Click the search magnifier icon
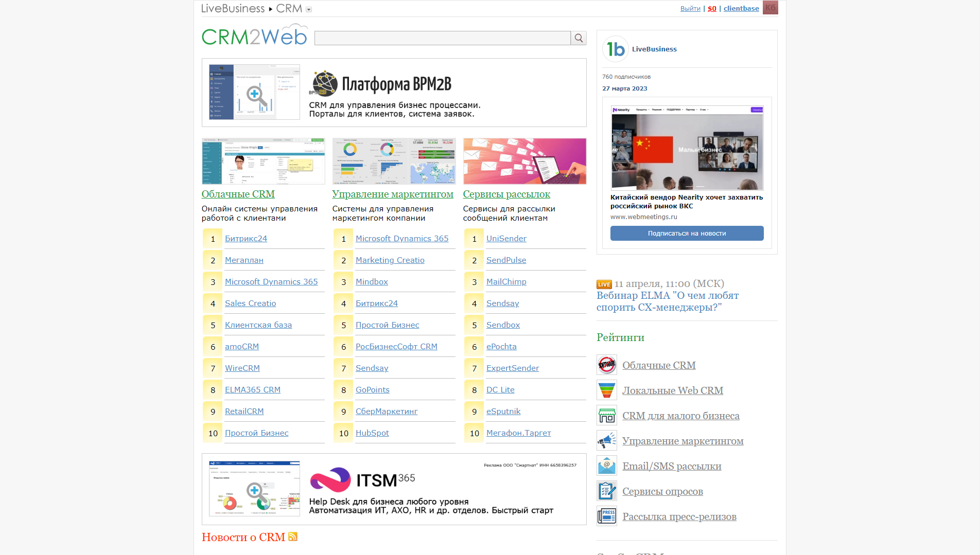This screenshot has height=555, width=980. pos(579,38)
